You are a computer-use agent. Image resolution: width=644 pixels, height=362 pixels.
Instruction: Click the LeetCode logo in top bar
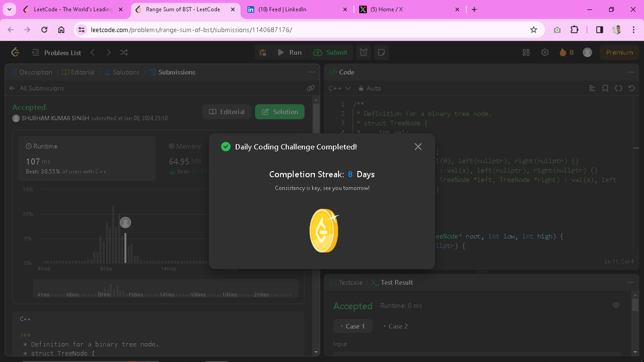point(16,52)
